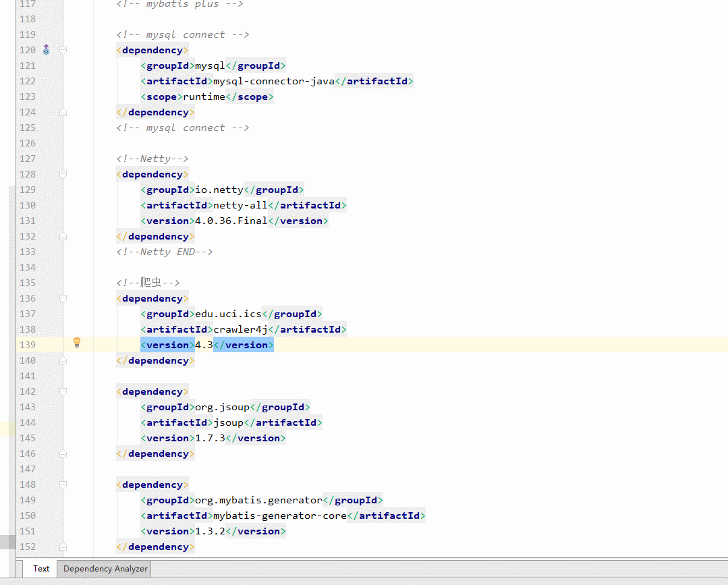Screen dimensions: 728x585
Task: Open the Dependency Analyzer tab
Action: [105, 568]
